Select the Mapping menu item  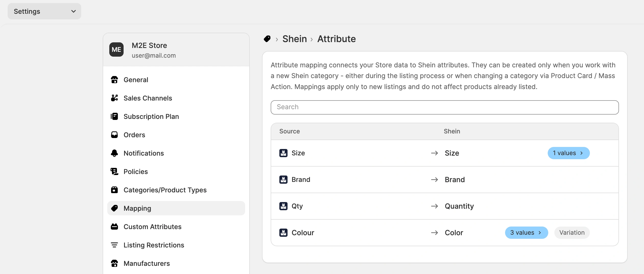pyautogui.click(x=176, y=208)
